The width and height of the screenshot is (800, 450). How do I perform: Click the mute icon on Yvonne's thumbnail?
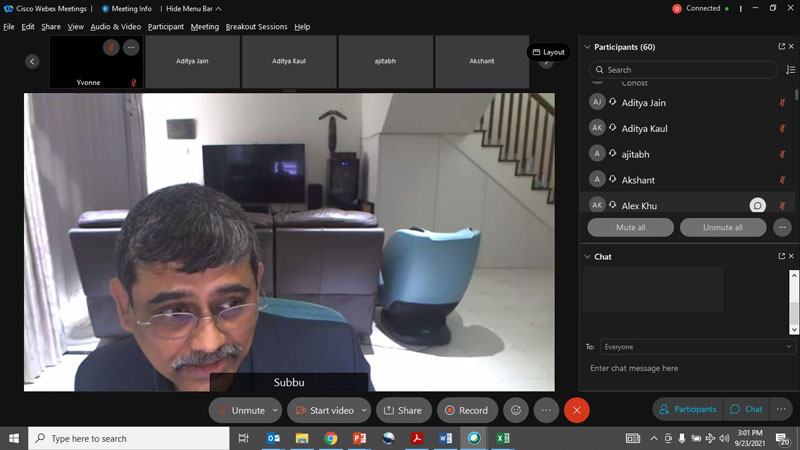(111, 47)
